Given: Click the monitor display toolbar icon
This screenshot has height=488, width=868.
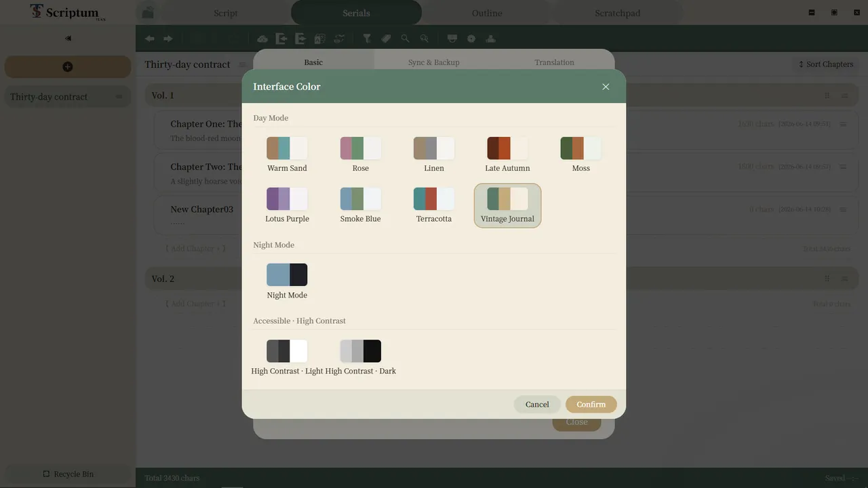Looking at the screenshot, I should pos(452,39).
